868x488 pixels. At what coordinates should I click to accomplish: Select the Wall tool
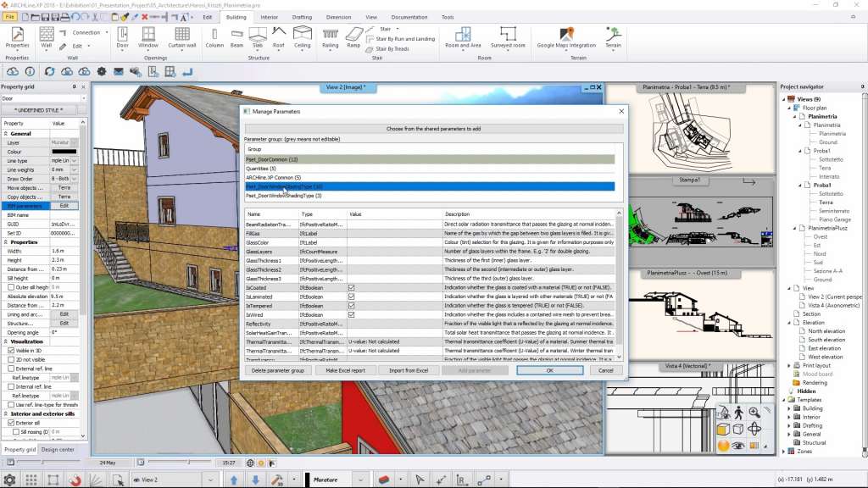(47, 37)
